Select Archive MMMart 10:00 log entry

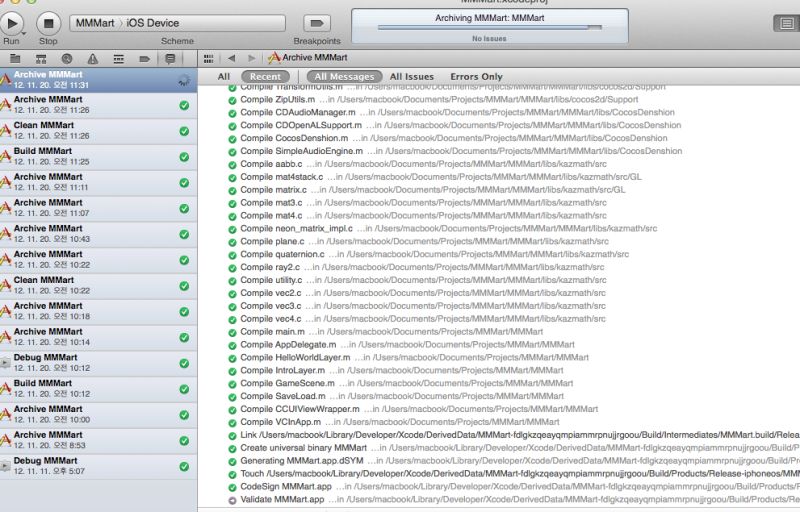tap(98, 415)
